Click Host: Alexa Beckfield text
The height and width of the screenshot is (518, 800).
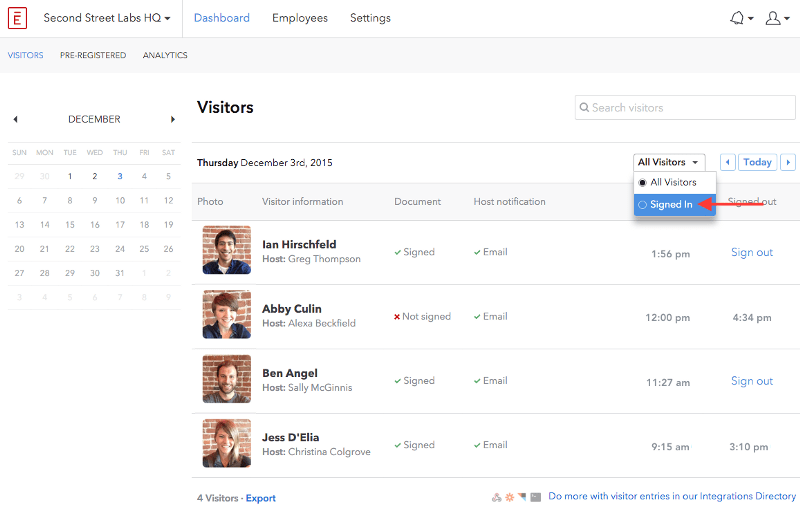(x=309, y=323)
